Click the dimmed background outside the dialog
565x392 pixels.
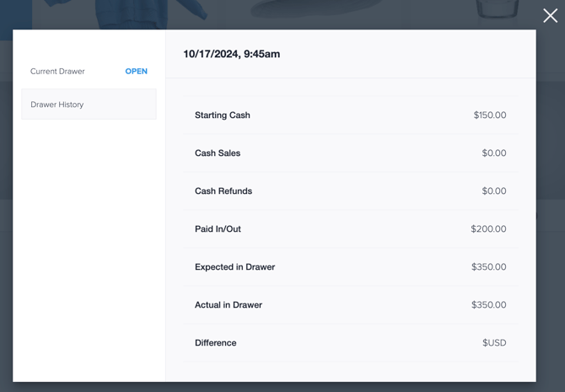tap(550, 216)
